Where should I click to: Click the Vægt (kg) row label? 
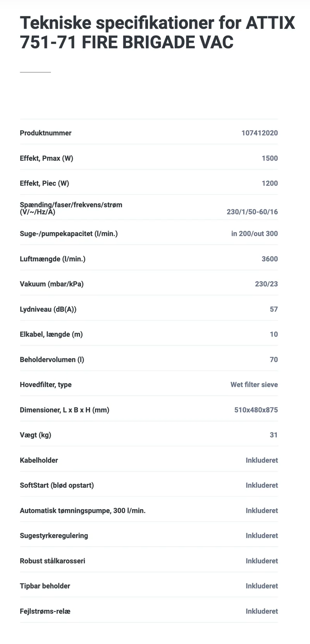coord(36,435)
